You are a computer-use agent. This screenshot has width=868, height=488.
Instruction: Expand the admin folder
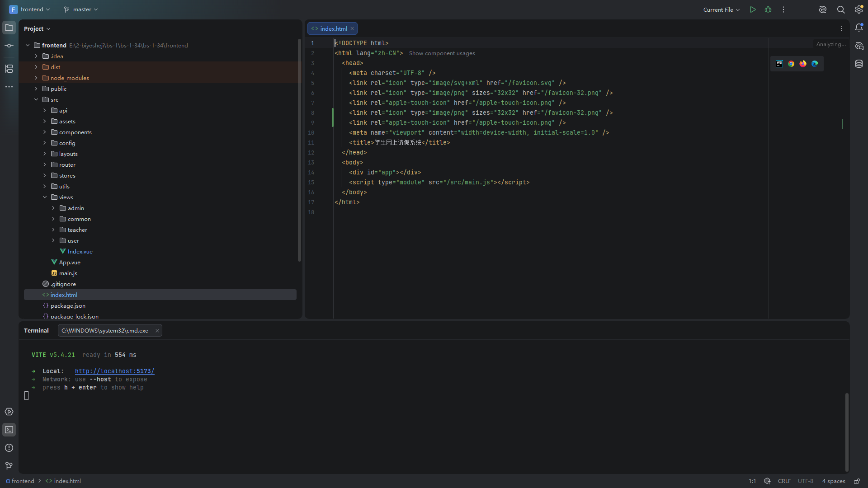coord(53,208)
